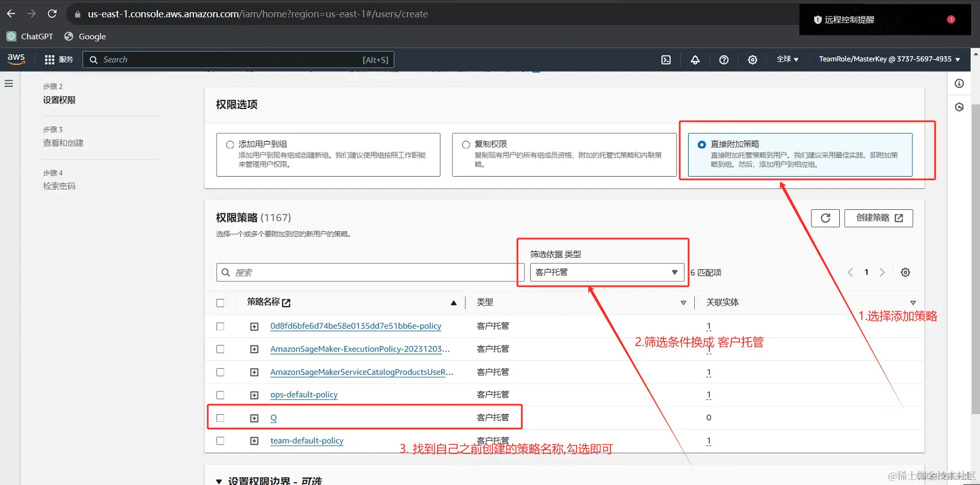The width and height of the screenshot is (980, 485).
Task: Launch AWS CloudShell from the top bar
Action: coord(666,60)
